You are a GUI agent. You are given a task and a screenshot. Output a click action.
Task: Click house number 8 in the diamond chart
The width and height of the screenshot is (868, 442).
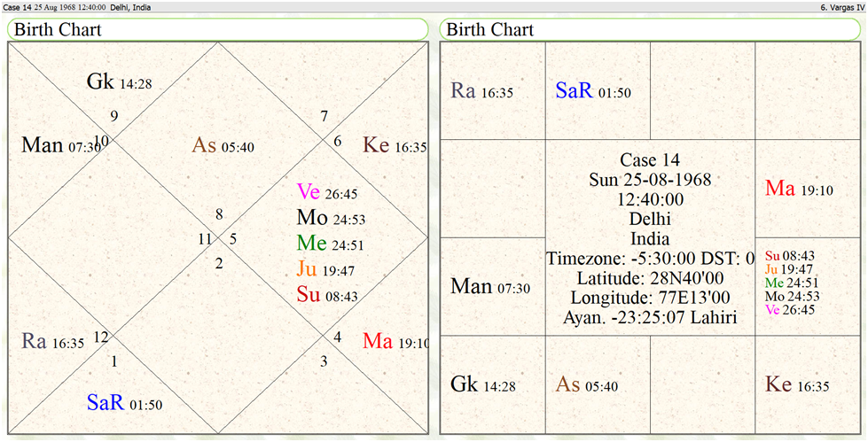219,214
